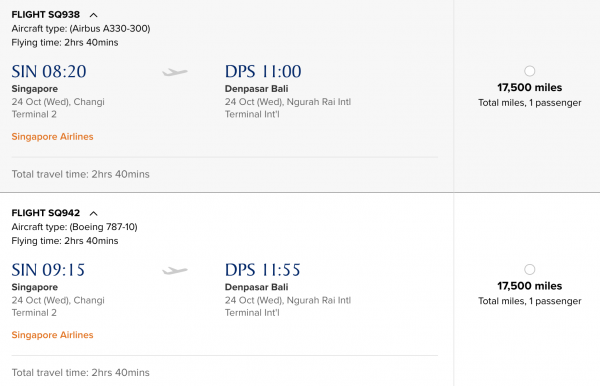Click SIN 08:20 departure time
This screenshot has width=600, height=386.
[x=49, y=72]
